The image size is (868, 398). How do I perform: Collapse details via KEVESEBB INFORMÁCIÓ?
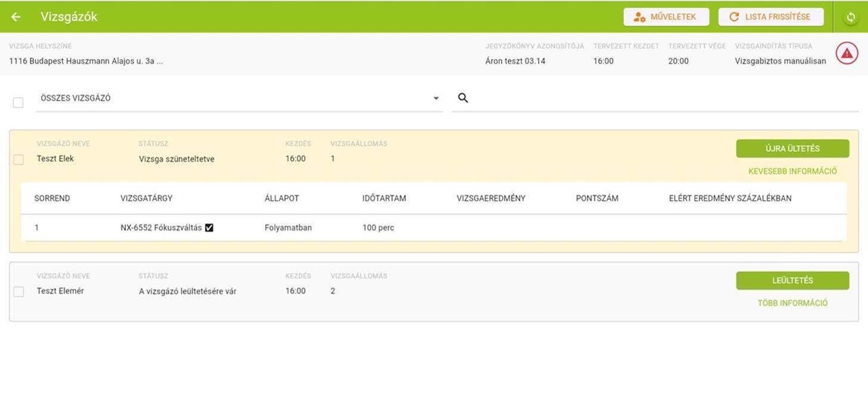coord(792,172)
